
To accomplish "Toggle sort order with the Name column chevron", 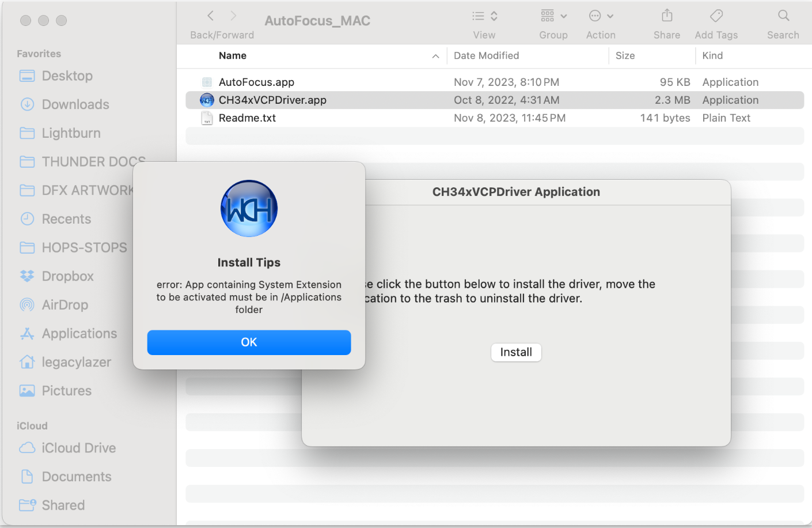I will click(435, 56).
